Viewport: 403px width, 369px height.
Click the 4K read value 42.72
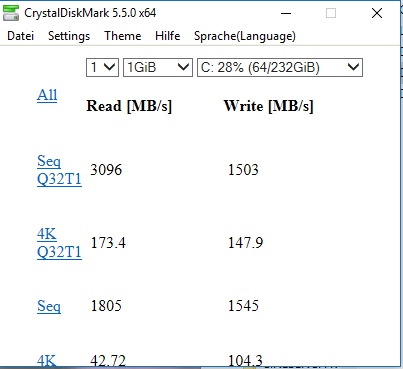(x=108, y=360)
